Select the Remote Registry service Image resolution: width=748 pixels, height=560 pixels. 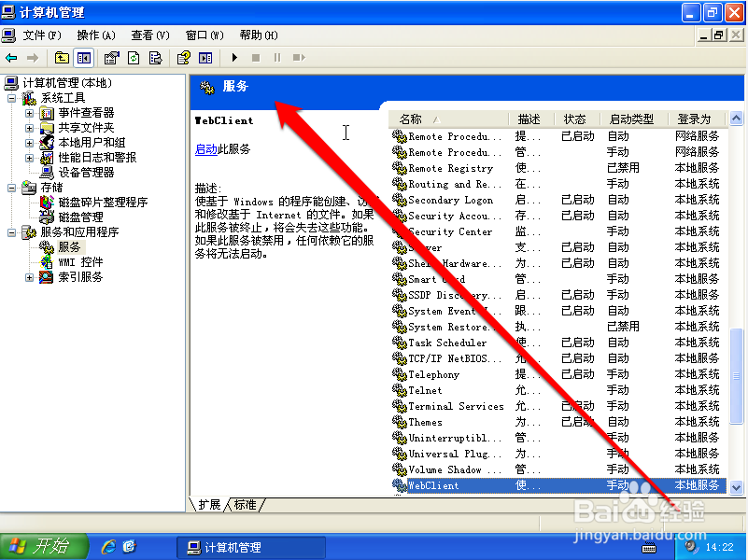[x=559, y=168]
